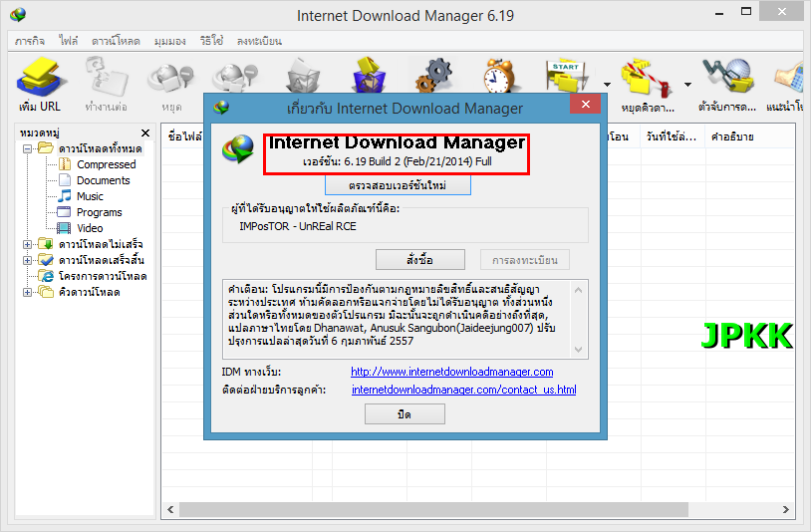Select the Compressed category

click(x=106, y=164)
